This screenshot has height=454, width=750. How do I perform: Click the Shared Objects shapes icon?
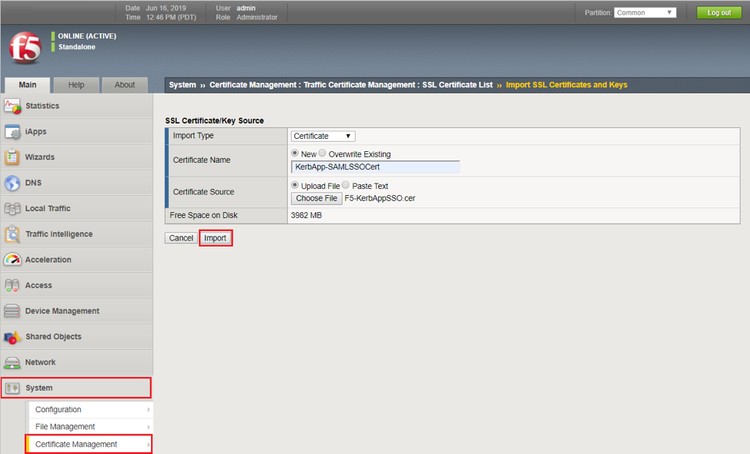[12, 337]
